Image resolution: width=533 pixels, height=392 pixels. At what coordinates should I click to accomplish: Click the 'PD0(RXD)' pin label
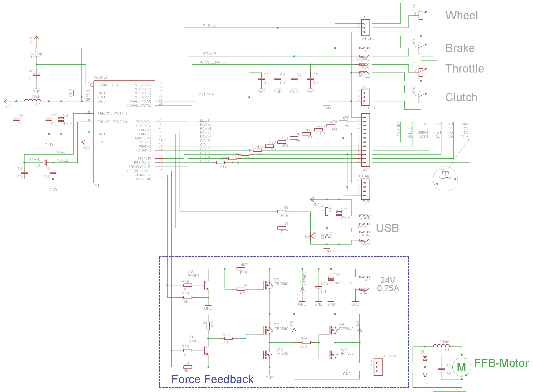click(143, 122)
